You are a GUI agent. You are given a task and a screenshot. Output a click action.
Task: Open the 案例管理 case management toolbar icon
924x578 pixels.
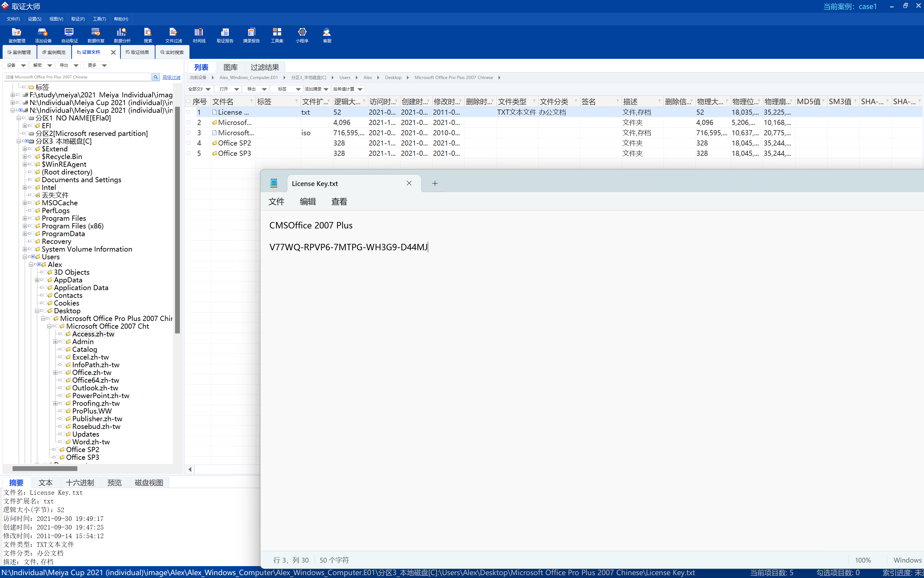tap(17, 35)
